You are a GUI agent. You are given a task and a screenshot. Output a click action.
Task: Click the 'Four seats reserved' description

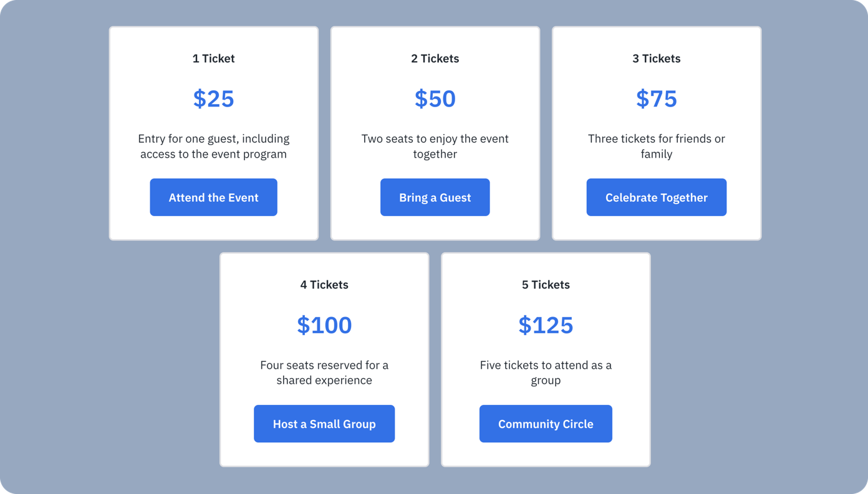[324, 373]
